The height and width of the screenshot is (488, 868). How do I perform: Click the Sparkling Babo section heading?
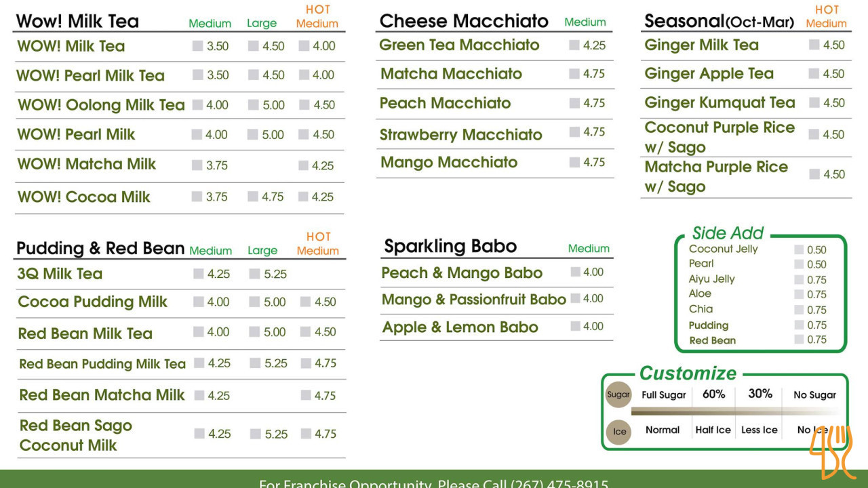click(450, 246)
